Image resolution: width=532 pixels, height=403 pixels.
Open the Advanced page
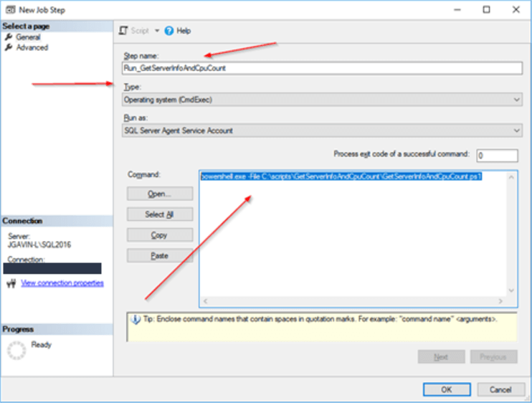[32, 47]
